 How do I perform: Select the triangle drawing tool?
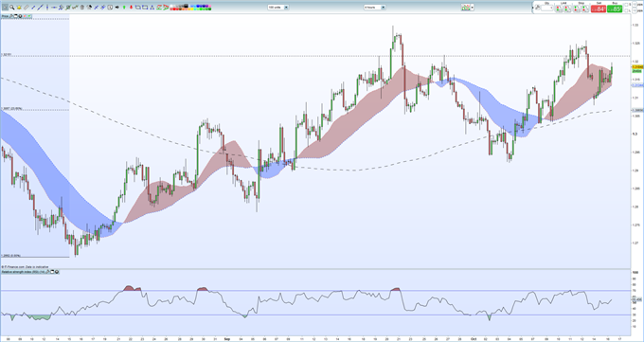pos(152,7)
